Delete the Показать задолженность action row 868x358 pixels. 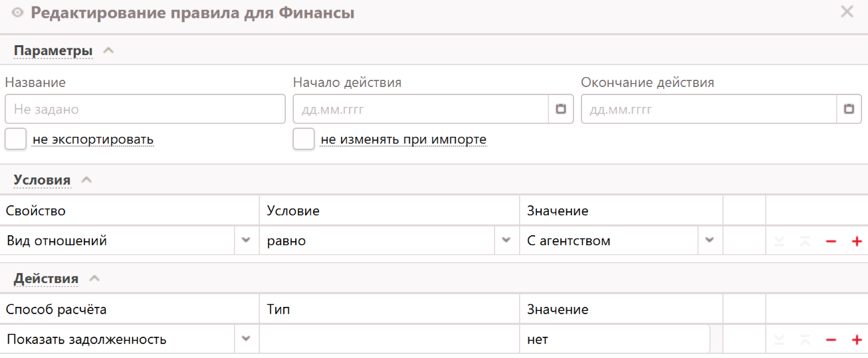(x=831, y=340)
